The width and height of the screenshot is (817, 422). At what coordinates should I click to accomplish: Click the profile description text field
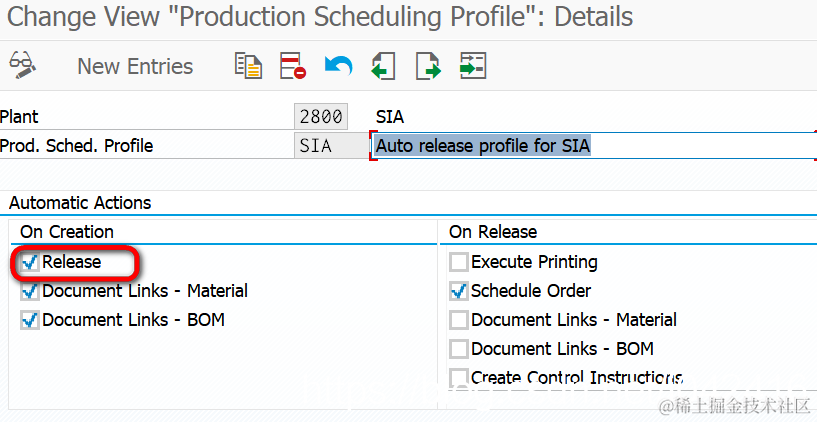[x=594, y=146]
